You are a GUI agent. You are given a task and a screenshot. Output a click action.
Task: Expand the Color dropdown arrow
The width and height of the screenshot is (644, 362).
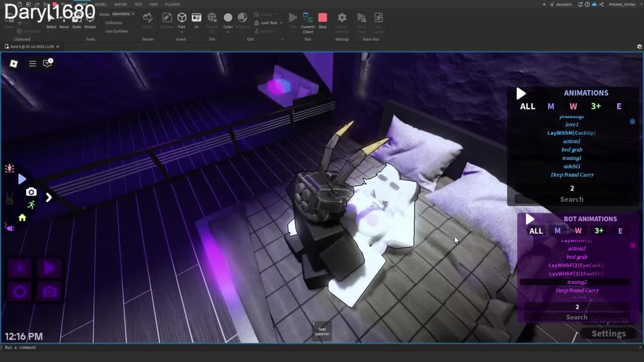pos(228,32)
